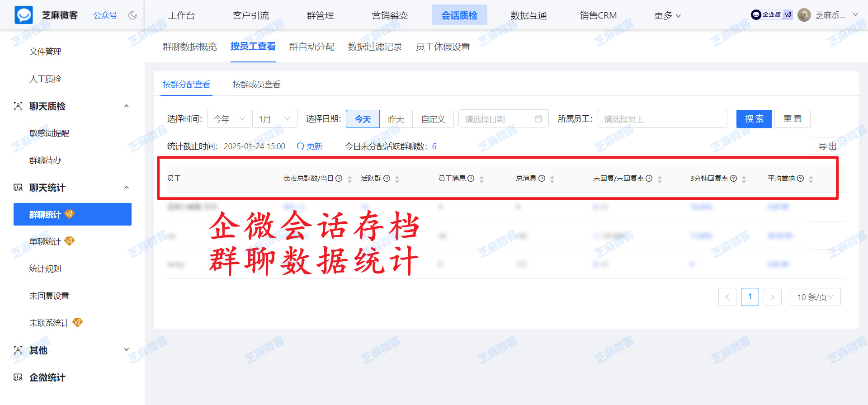Open calendar icon in date picker
Screen dimensions: 868x405
point(538,119)
